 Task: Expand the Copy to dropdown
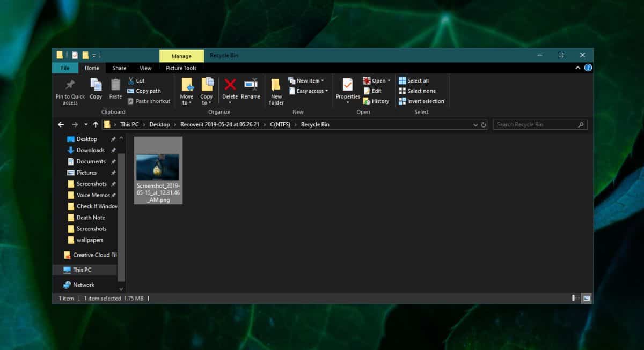click(207, 102)
